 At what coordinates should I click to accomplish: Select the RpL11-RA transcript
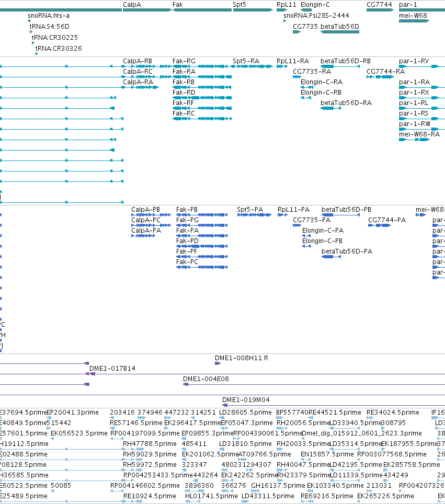[x=282, y=66]
